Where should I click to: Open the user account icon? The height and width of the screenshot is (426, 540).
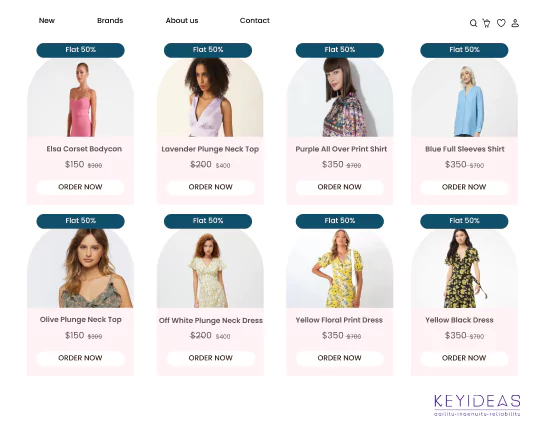click(x=515, y=23)
